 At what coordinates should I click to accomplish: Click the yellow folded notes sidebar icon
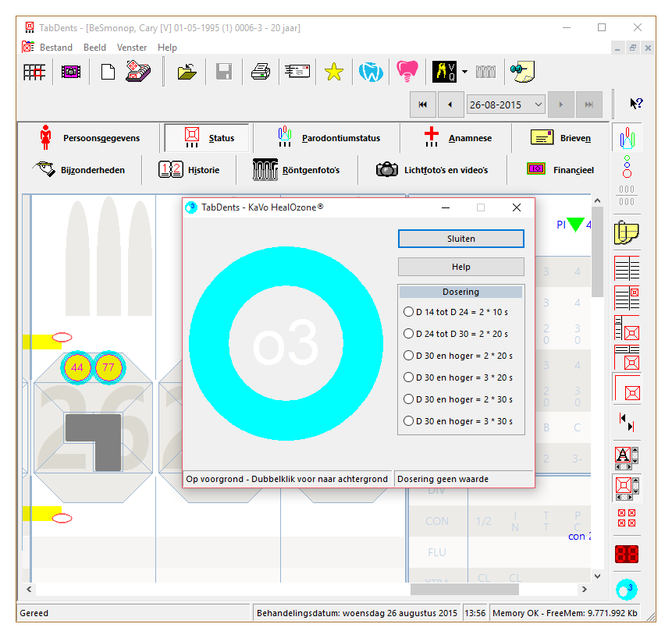pos(626,233)
